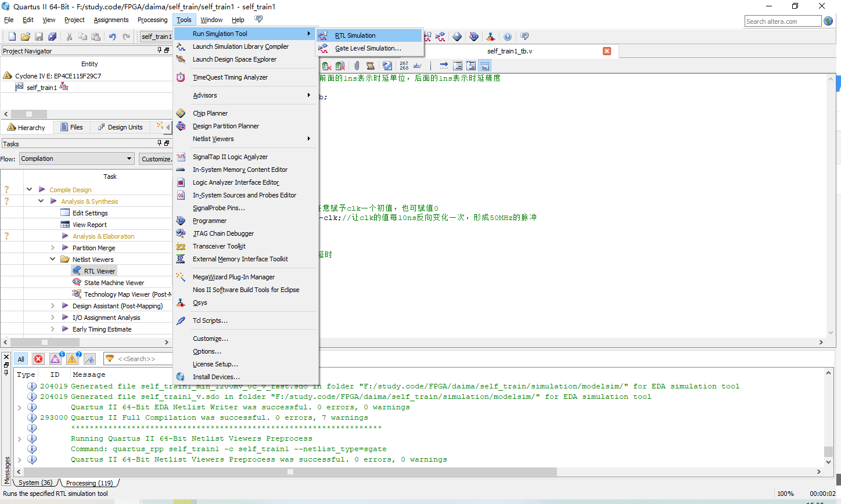This screenshot has height=504, width=841.
Task: Click the feedback speech bubble in toolbar
Action: (x=524, y=37)
